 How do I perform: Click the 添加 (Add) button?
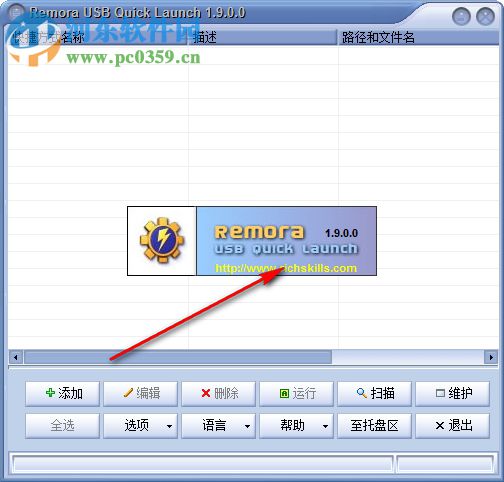click(x=62, y=394)
